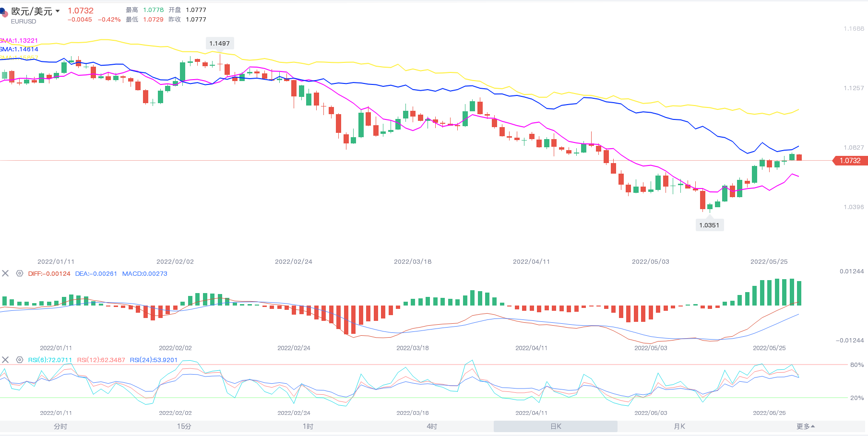The image size is (868, 436).
Task: Select the 日K daily chart tab
Action: (x=556, y=426)
